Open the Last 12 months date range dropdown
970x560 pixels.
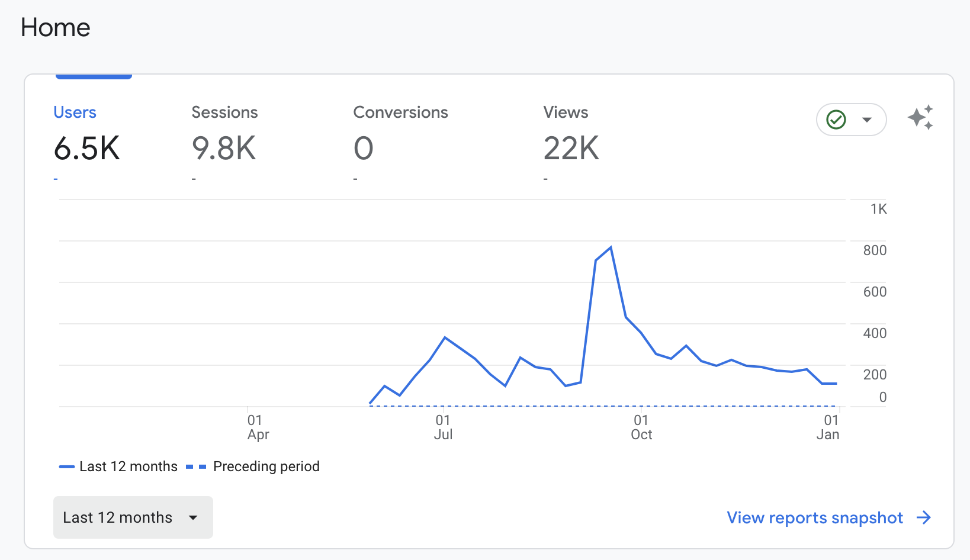click(x=133, y=517)
